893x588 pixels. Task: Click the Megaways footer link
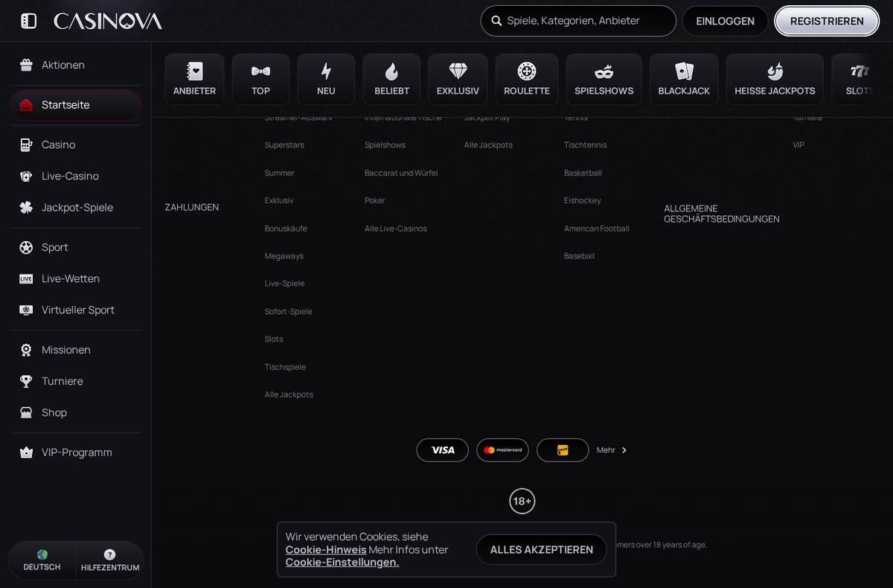284,256
